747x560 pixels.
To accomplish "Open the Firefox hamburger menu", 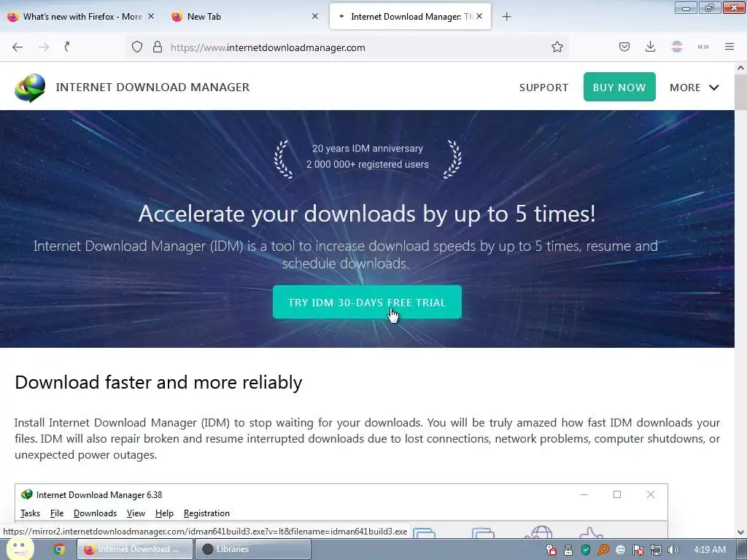I will click(x=729, y=47).
